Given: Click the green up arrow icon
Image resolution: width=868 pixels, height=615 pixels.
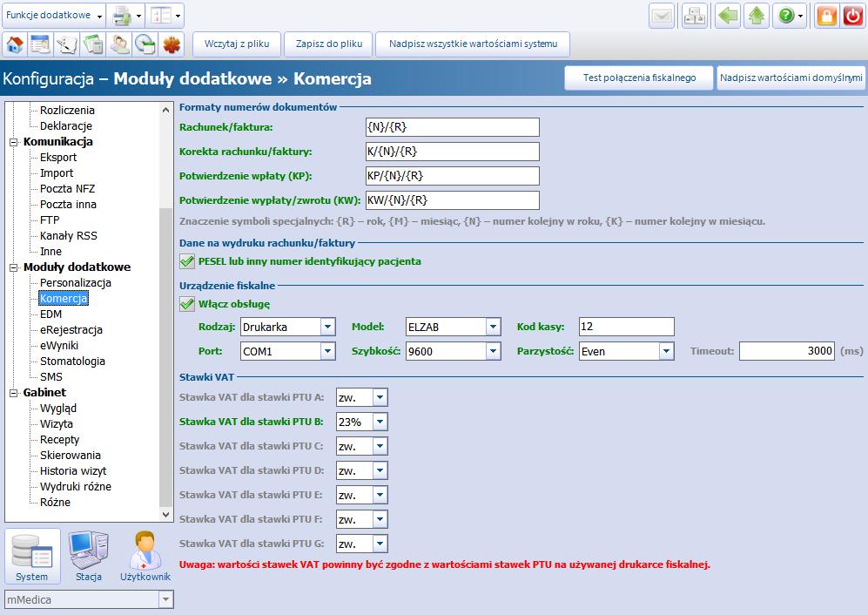Looking at the screenshot, I should [757, 16].
